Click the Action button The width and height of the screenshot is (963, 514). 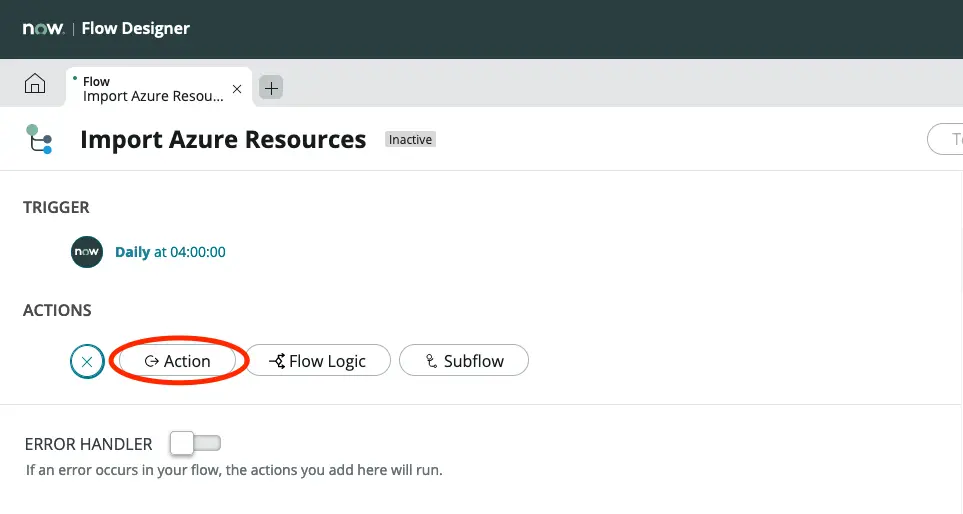tap(178, 361)
